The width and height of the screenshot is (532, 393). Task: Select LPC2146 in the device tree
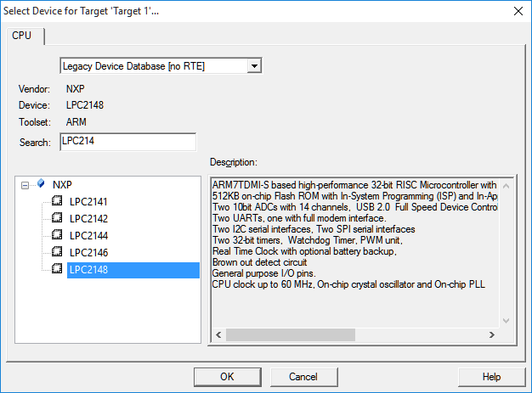coord(88,253)
